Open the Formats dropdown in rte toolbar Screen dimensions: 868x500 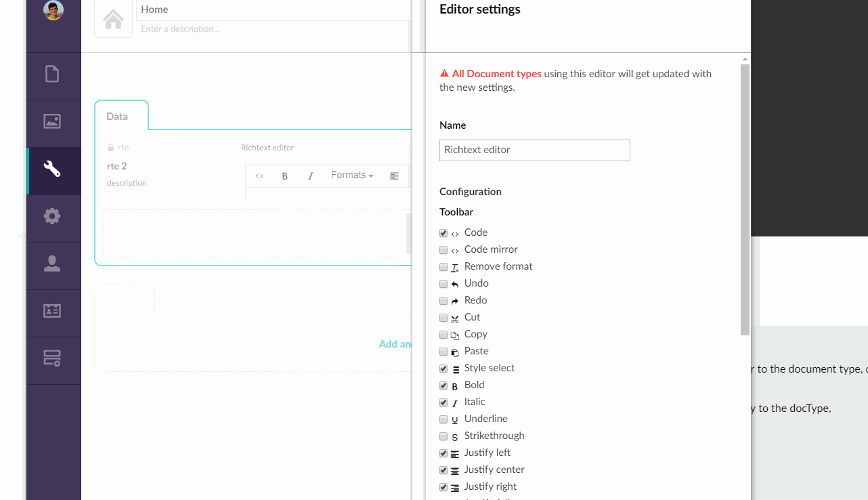tap(352, 175)
